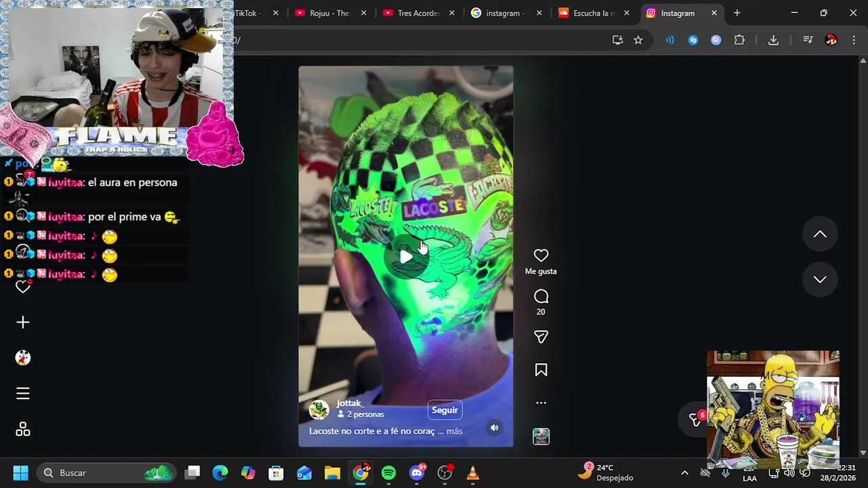This screenshot has width=868, height=488.
Task: Open Outlook from the taskbar
Action: (x=304, y=473)
